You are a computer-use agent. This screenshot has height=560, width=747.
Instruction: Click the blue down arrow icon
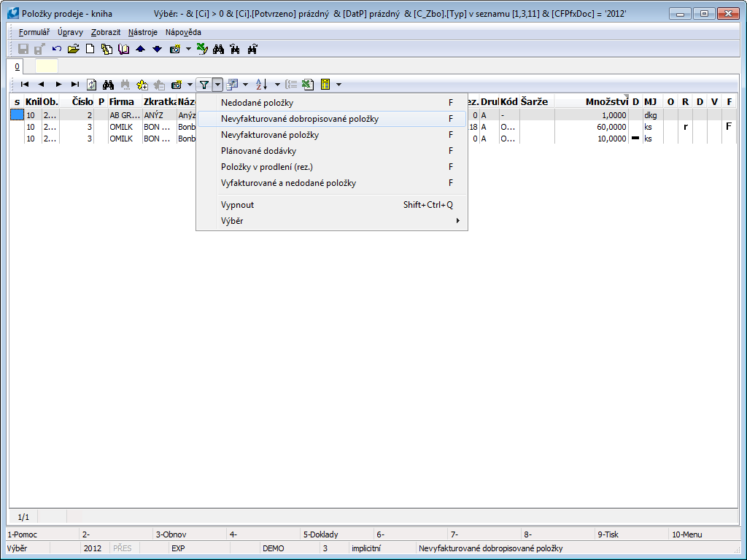(158, 49)
